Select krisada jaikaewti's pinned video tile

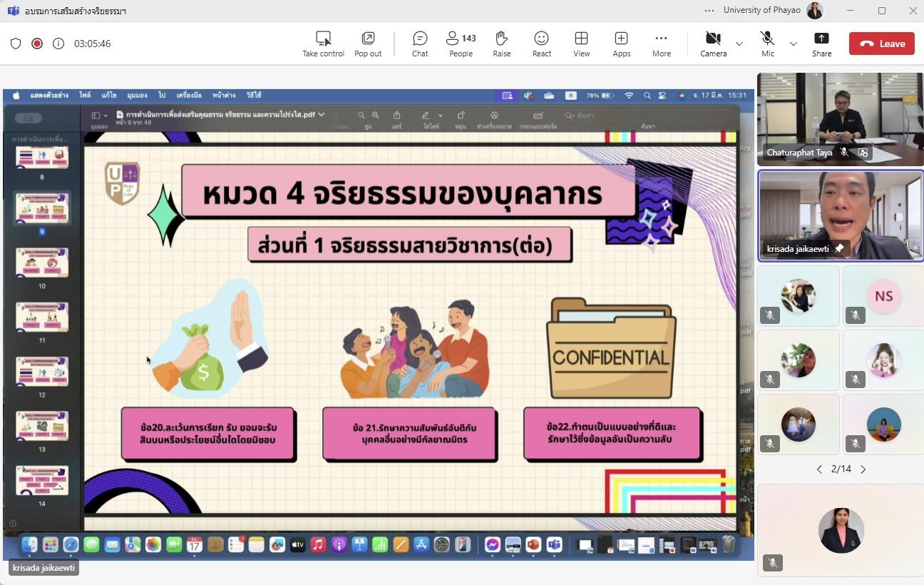tap(841, 216)
